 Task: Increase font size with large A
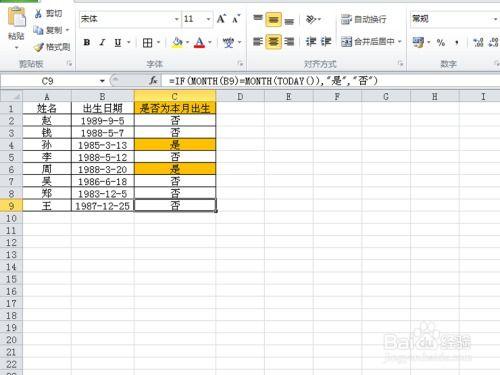[x=221, y=19]
